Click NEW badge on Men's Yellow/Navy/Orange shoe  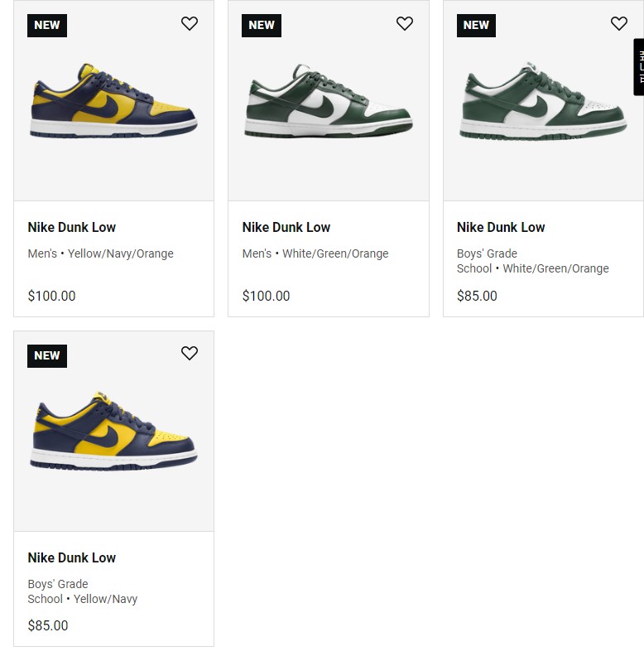coord(47,26)
